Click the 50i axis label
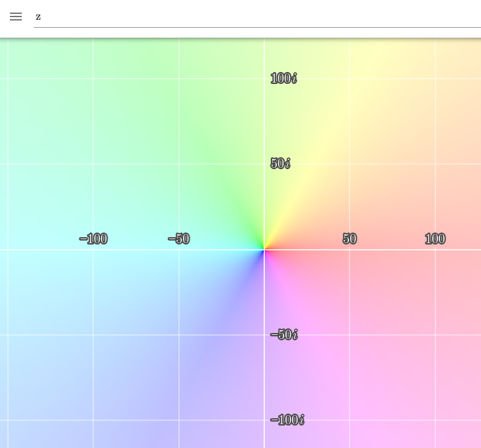 tap(280, 164)
